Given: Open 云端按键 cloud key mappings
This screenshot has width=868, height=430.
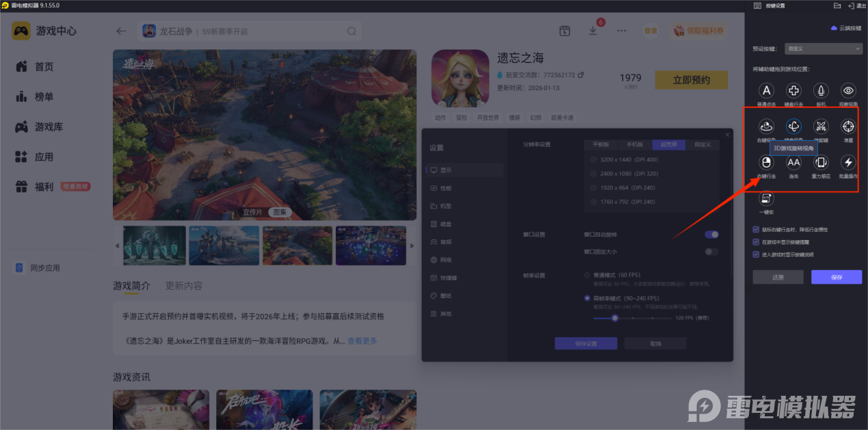Looking at the screenshot, I should click(845, 29).
